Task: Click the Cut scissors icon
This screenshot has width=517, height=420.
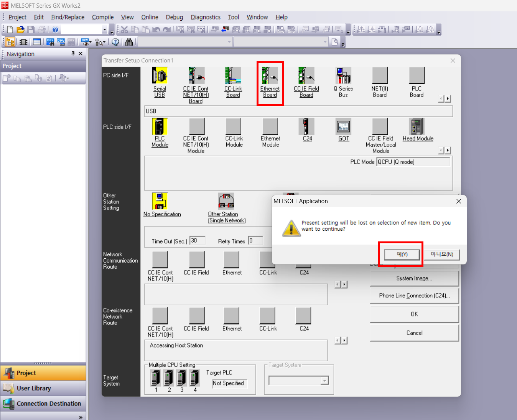Action: pos(124,30)
